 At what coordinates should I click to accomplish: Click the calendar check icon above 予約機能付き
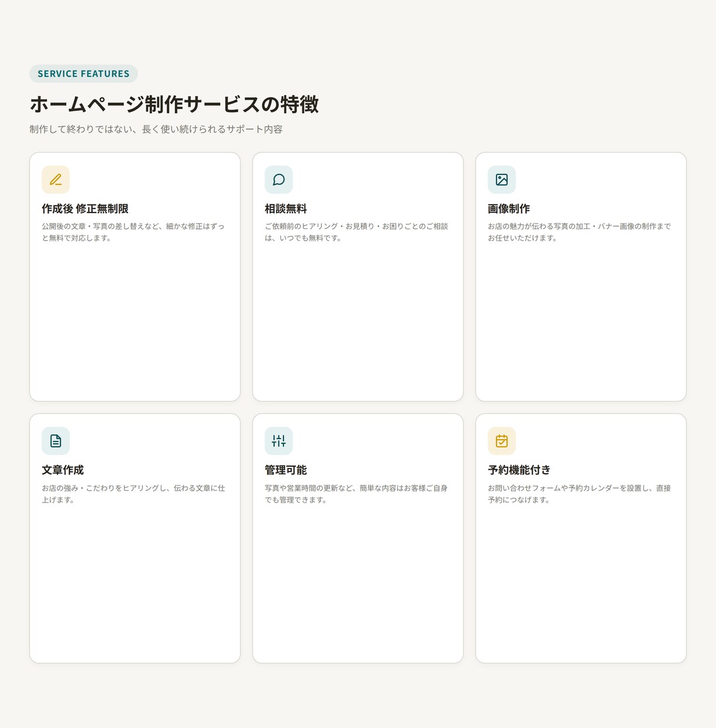502,441
